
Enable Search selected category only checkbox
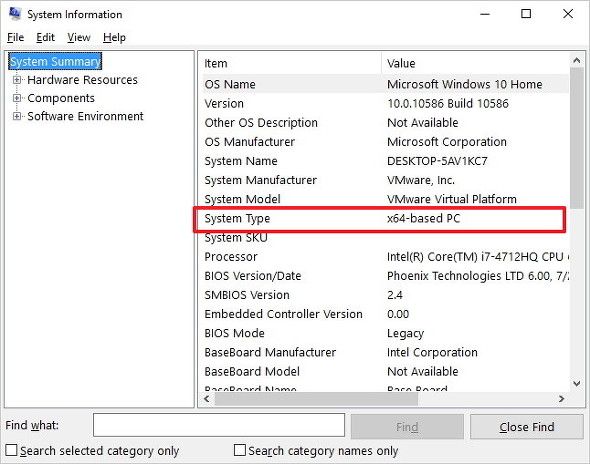pos(11,450)
